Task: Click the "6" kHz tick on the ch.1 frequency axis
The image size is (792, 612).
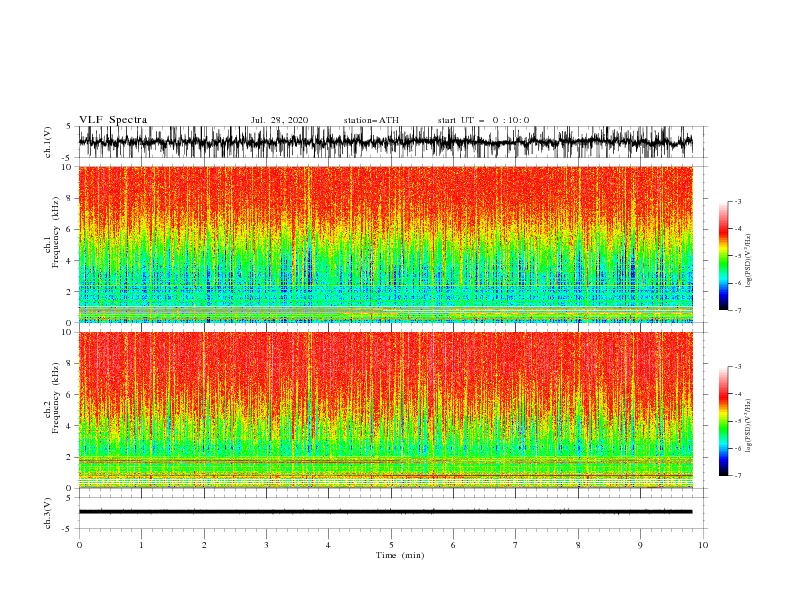Action: (70, 229)
